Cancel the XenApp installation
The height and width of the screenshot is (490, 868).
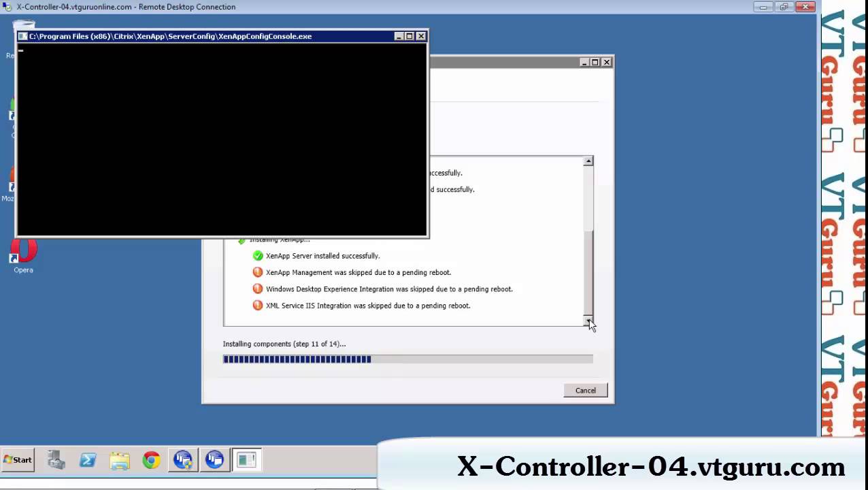tap(585, 391)
